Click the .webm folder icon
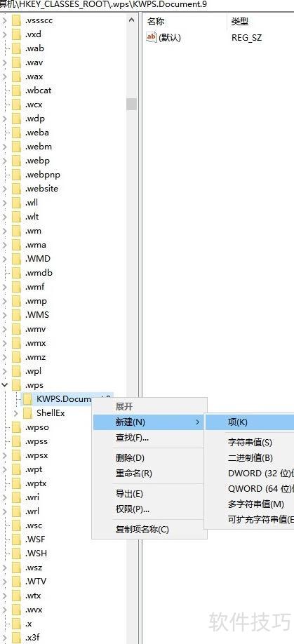The image size is (294, 644). coord(16,146)
